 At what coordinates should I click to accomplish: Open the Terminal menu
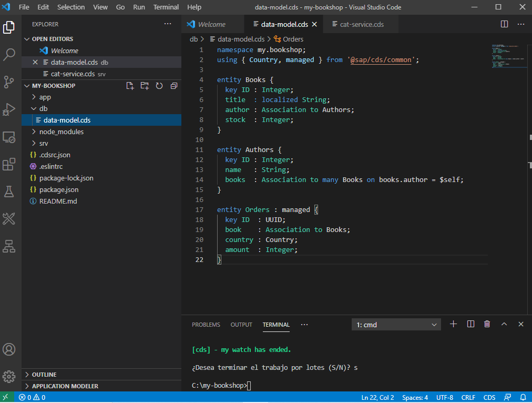tap(166, 7)
